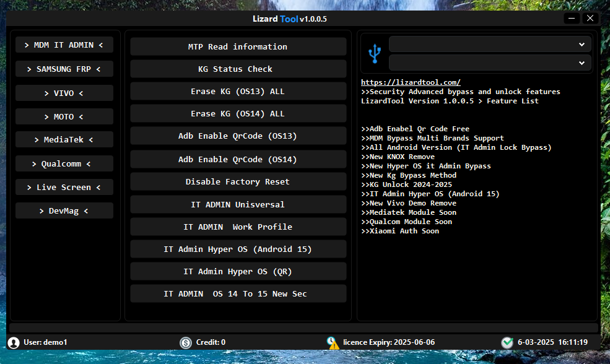Click the licence expiry warning icon
The height and width of the screenshot is (364, 610).
point(333,342)
